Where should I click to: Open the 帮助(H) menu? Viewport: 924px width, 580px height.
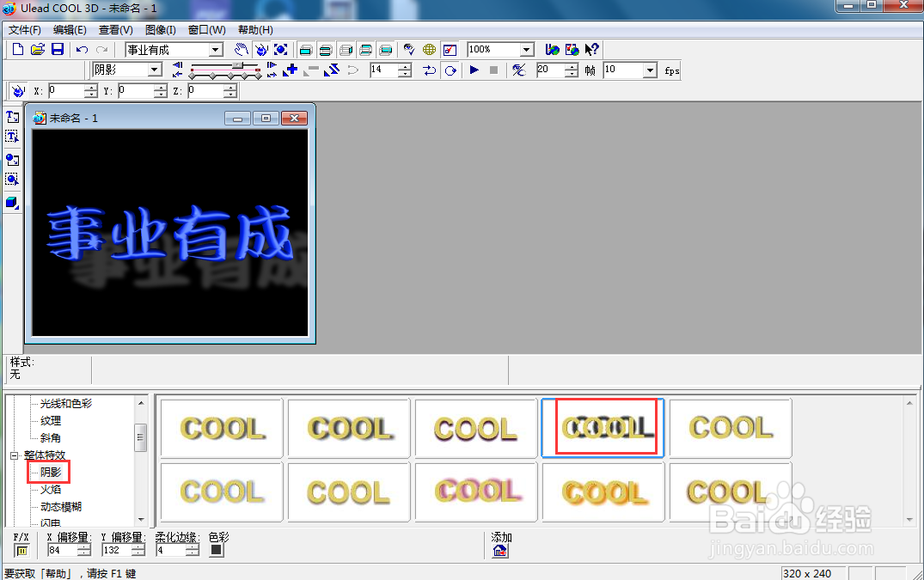pos(255,30)
